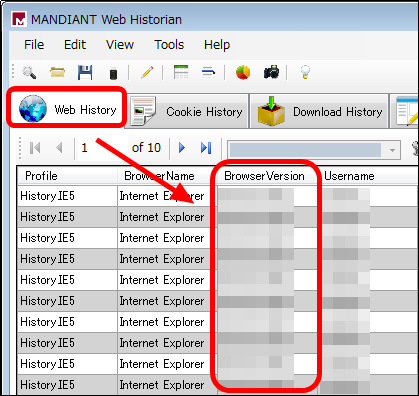Select the pencil edit toolbar icon
The height and width of the screenshot is (396, 419).
point(147,72)
